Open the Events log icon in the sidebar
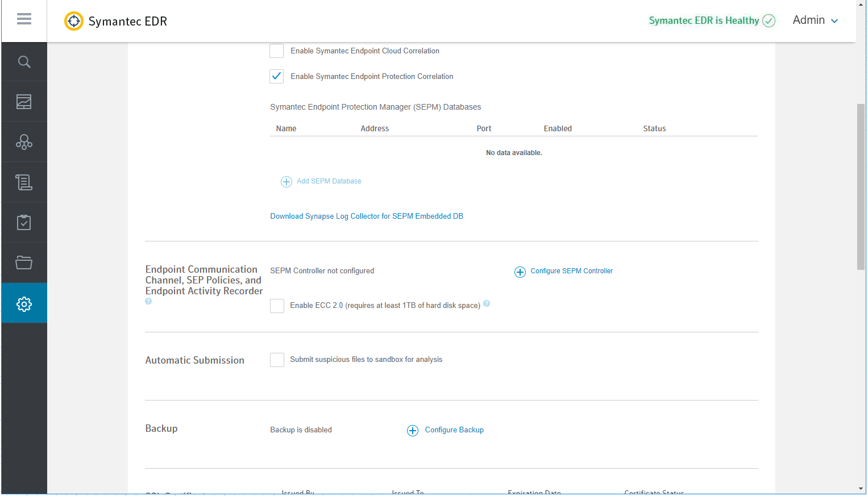868x496 pixels. coord(24,182)
